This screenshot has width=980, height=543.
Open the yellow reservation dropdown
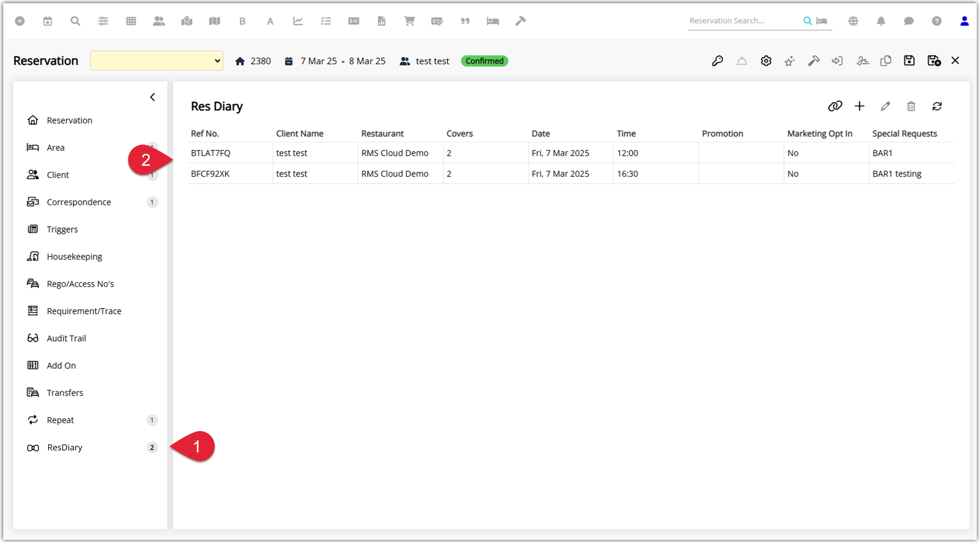pos(157,61)
